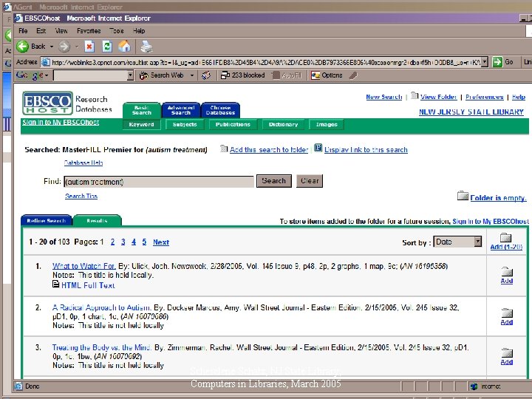Click the Google Search Web binoculars icon
Screen dimensions: 532x399
coord(144,75)
